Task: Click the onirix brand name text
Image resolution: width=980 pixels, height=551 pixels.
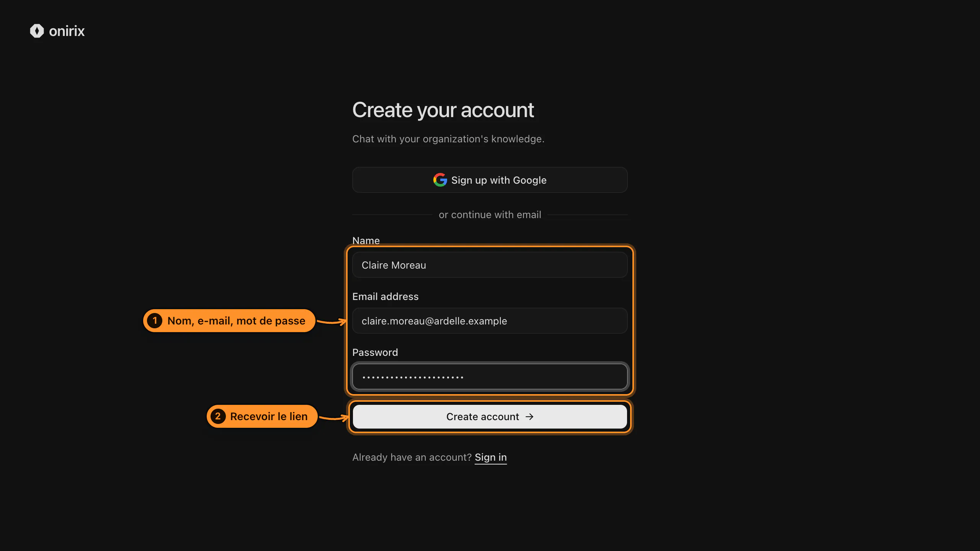Action: pyautogui.click(x=67, y=31)
